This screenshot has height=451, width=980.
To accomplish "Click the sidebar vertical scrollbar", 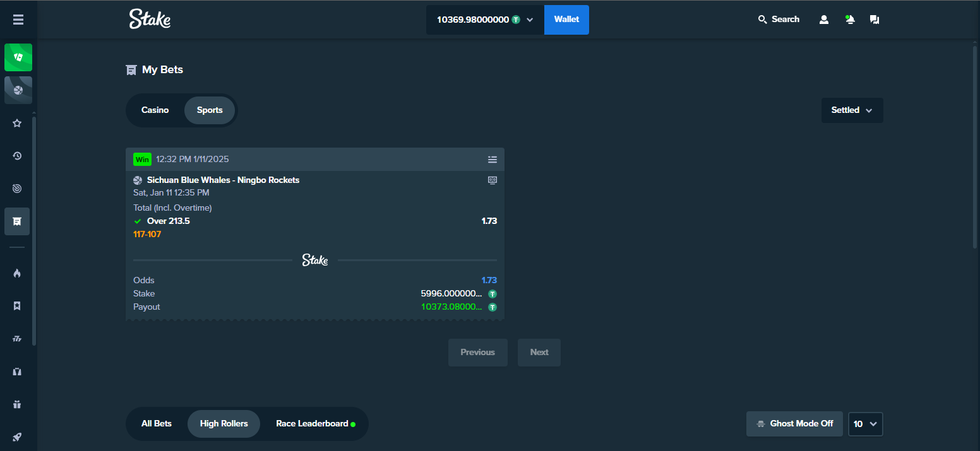I will point(34,230).
